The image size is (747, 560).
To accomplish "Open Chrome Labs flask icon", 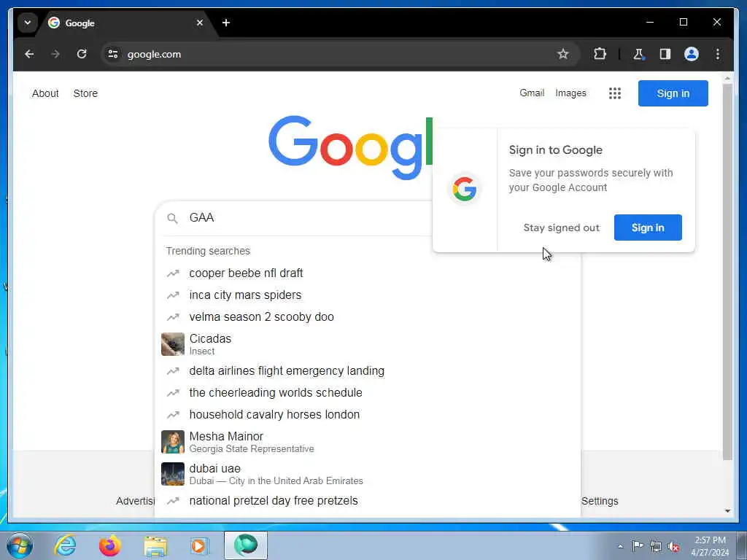I will (x=638, y=54).
